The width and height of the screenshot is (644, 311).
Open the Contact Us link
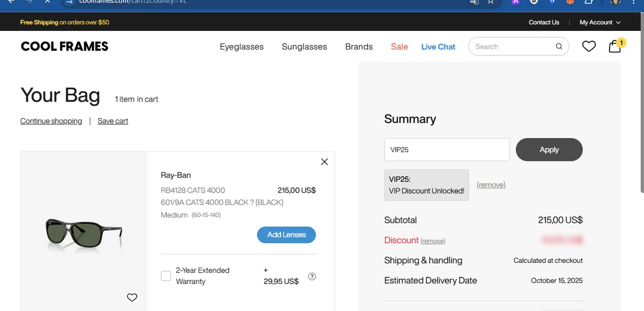544,22
